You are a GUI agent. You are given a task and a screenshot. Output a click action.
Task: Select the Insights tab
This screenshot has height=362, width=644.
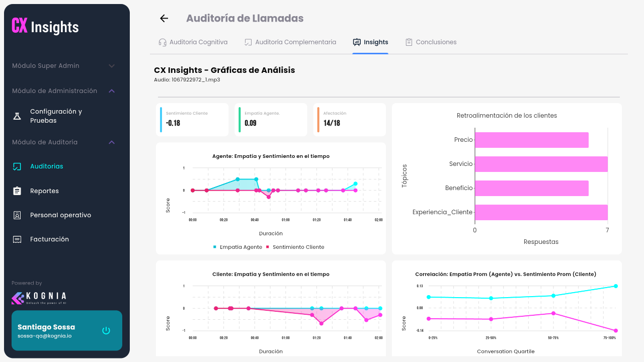(370, 42)
